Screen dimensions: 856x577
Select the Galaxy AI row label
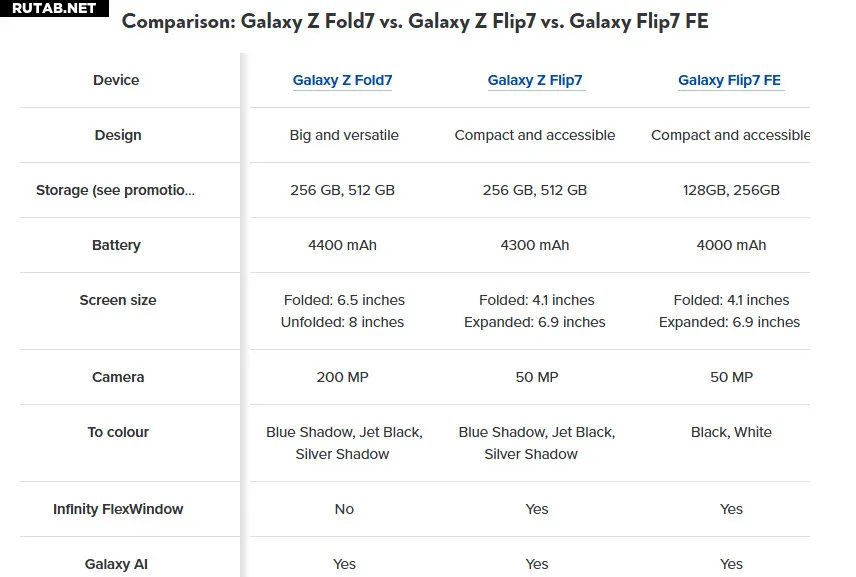click(116, 564)
